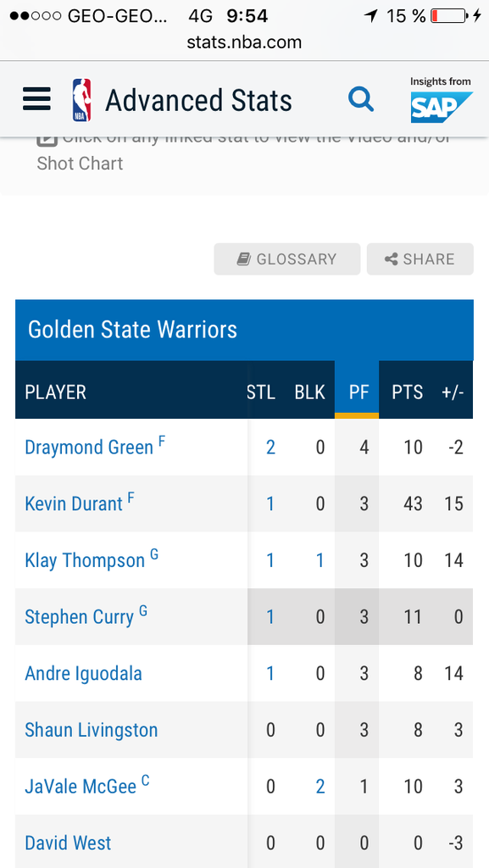This screenshot has height=868, width=489.
Task: Sort by STL column header
Action: click(x=261, y=392)
